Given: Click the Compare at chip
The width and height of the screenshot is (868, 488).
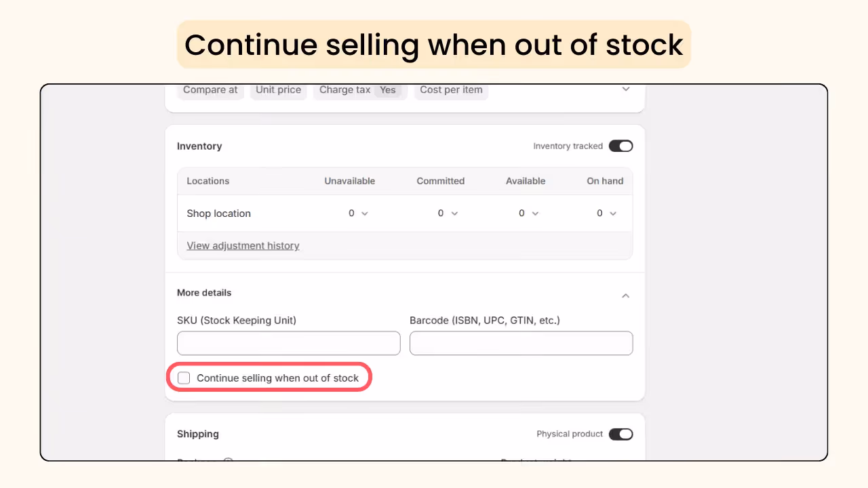Looking at the screenshot, I should tap(210, 89).
